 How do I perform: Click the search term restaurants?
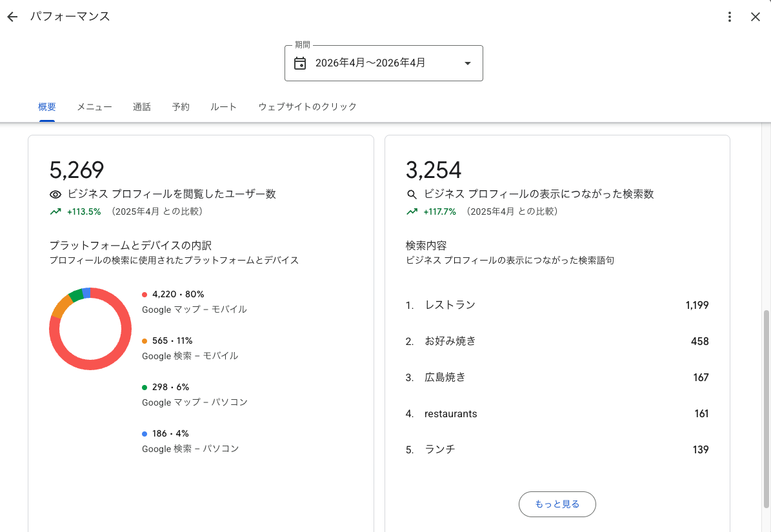pyautogui.click(x=451, y=413)
